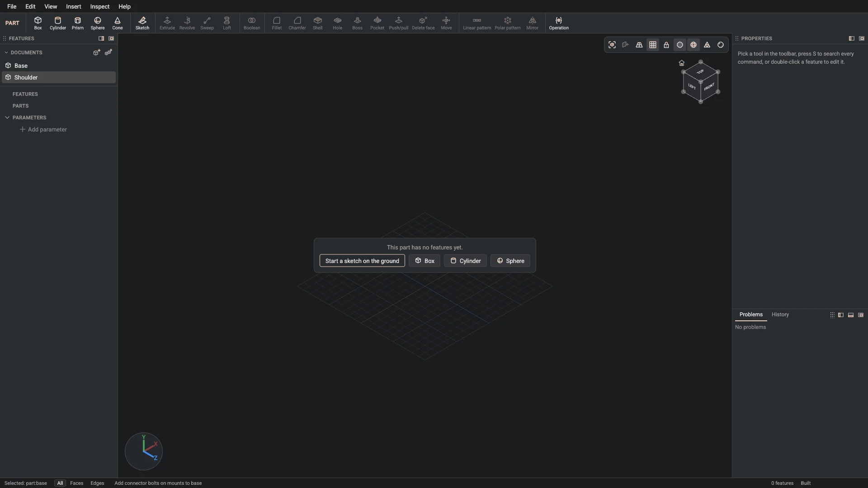Toggle the triangle mesh display icon
The image size is (868, 488).
click(707, 45)
